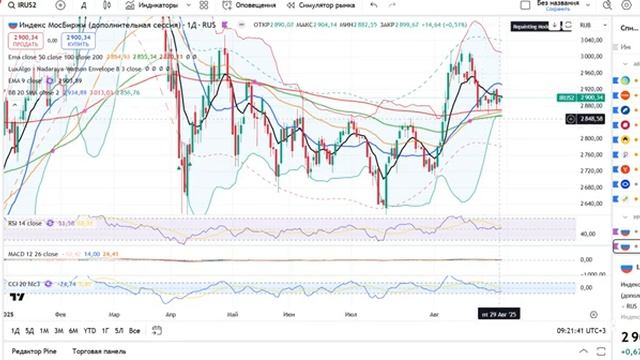
Task: Open the layout setup square icon
Action: pos(525,5)
